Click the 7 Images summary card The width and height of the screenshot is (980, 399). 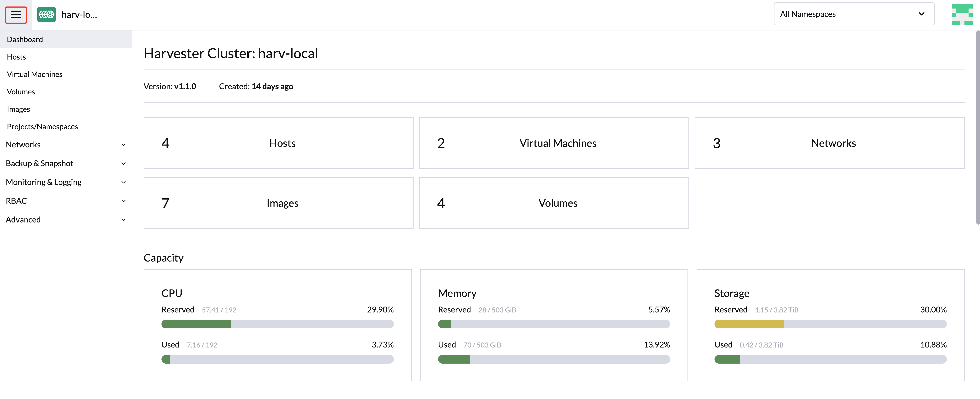tap(278, 203)
